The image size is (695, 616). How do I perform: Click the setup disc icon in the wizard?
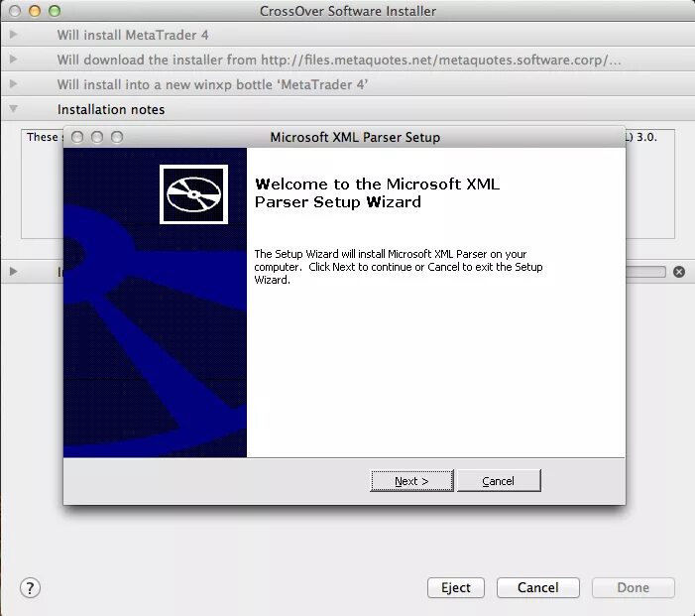coord(193,194)
